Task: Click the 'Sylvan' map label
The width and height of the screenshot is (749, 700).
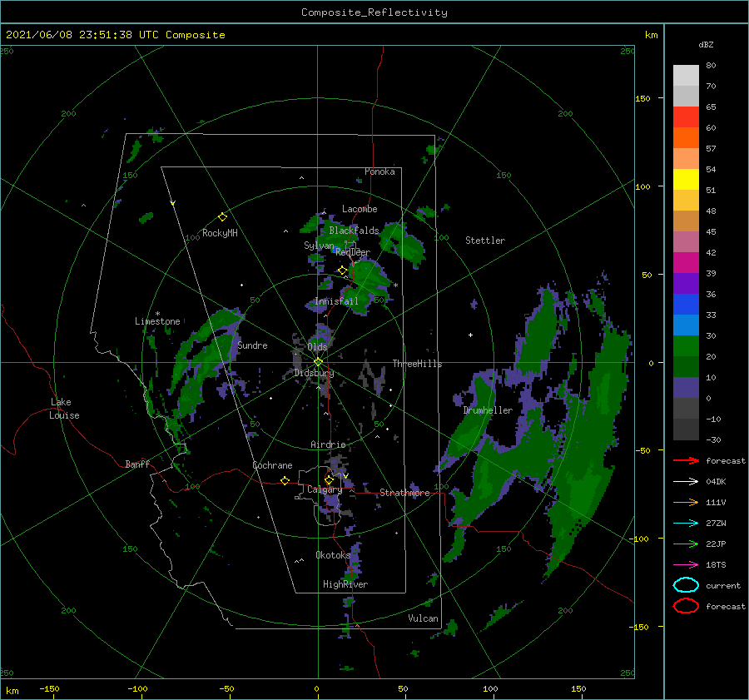Action: pos(319,246)
